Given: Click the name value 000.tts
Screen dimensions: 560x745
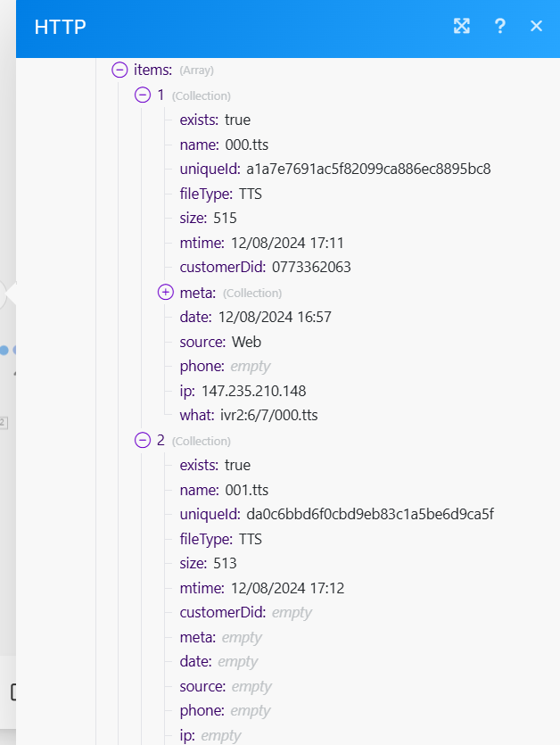Looking at the screenshot, I should tap(247, 145).
